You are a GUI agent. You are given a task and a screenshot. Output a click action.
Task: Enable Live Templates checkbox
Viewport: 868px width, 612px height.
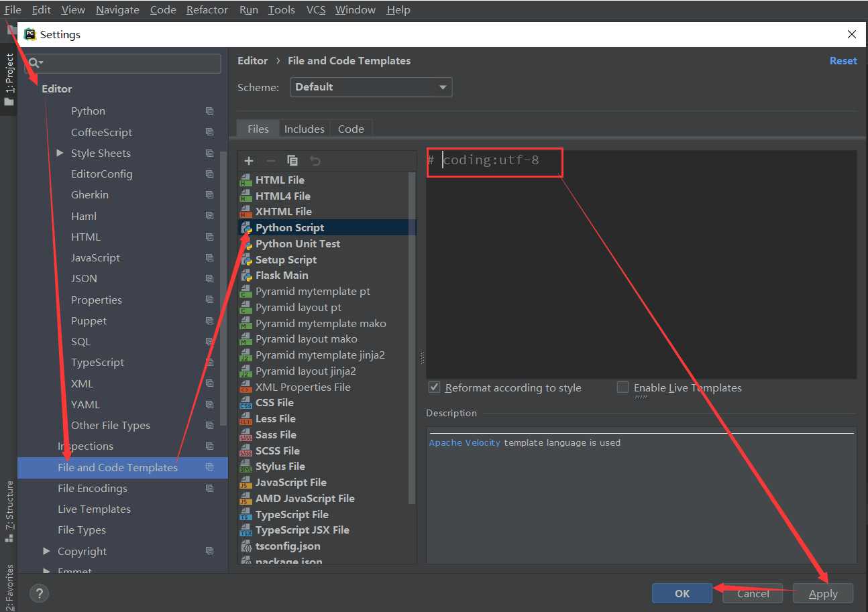tap(623, 387)
